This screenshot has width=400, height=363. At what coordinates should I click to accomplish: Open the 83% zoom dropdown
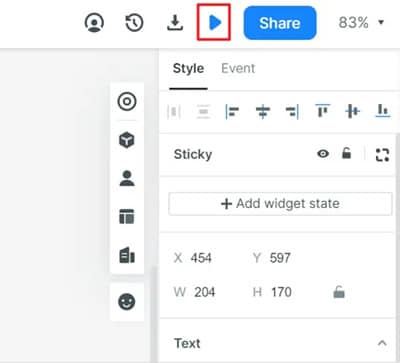click(362, 23)
